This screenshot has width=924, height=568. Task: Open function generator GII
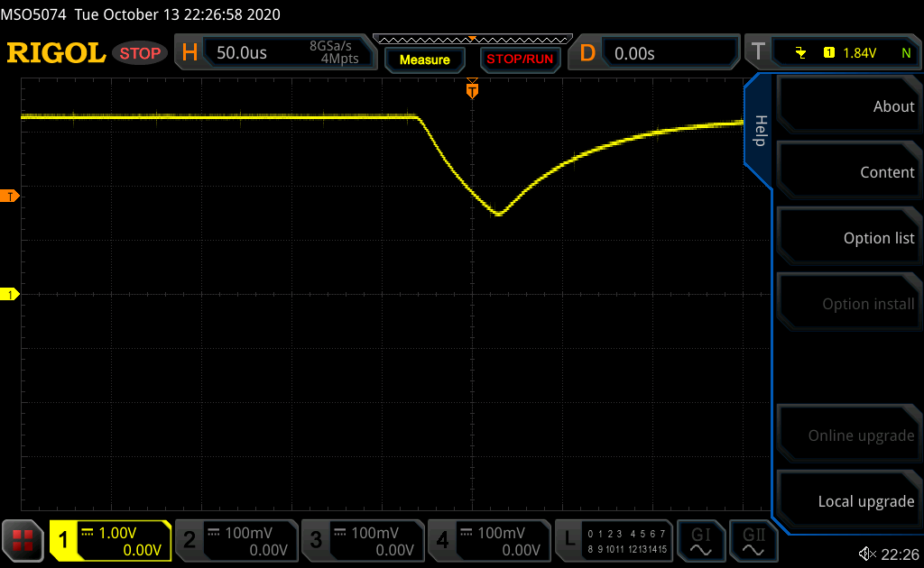point(753,541)
